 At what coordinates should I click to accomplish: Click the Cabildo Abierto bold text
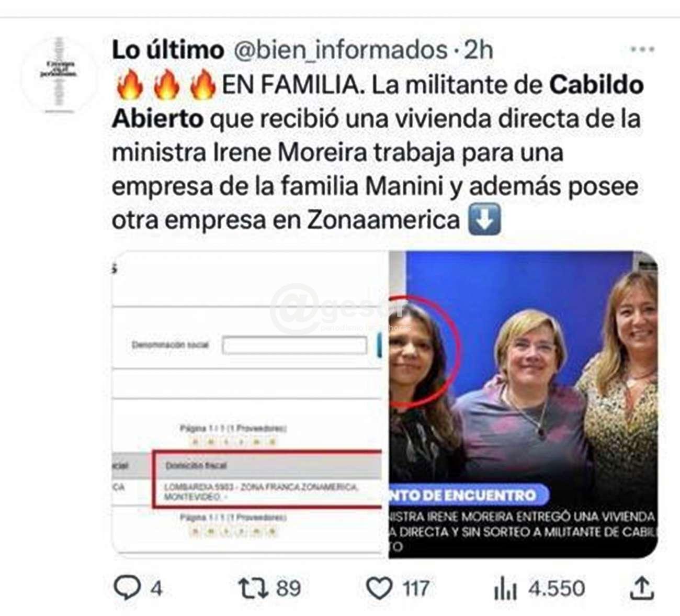(378, 102)
